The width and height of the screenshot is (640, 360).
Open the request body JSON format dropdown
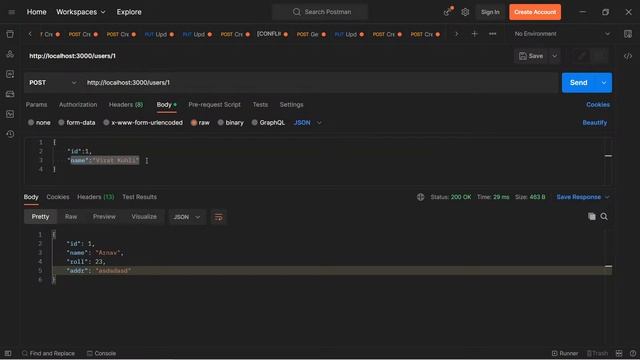(x=308, y=122)
